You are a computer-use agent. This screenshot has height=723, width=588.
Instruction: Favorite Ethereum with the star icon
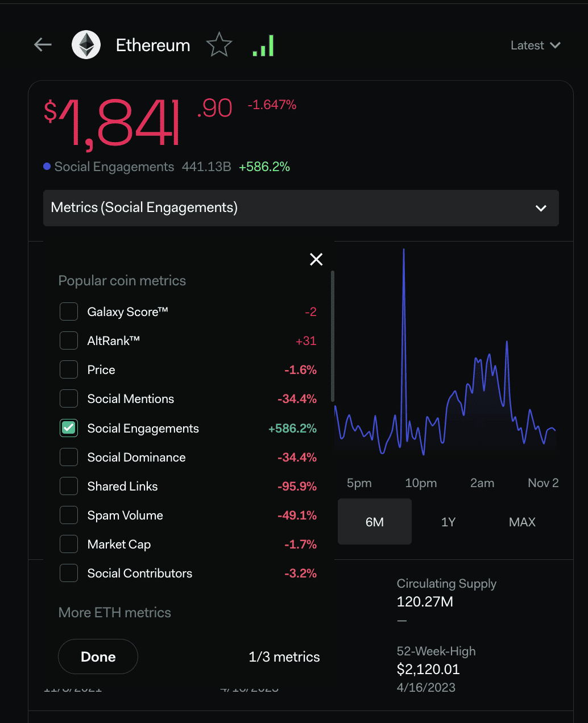pyautogui.click(x=219, y=45)
